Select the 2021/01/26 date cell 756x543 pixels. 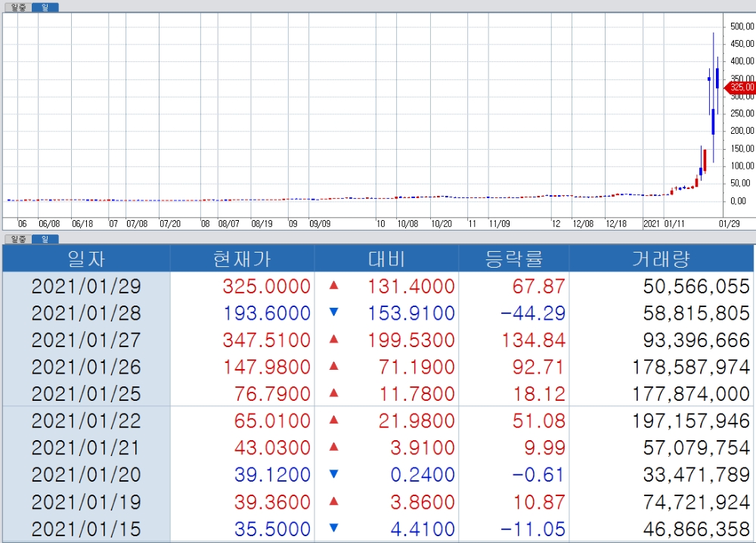pos(86,368)
